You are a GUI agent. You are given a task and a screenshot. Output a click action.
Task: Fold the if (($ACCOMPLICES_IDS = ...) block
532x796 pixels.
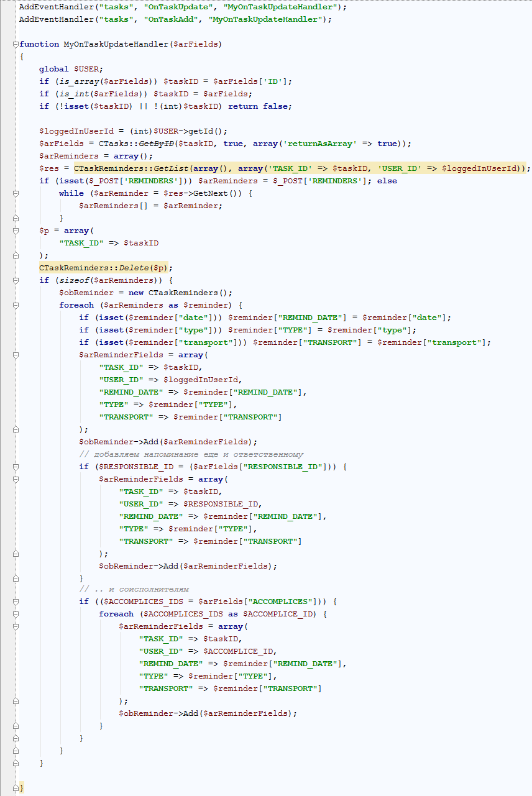pyautogui.click(x=16, y=602)
